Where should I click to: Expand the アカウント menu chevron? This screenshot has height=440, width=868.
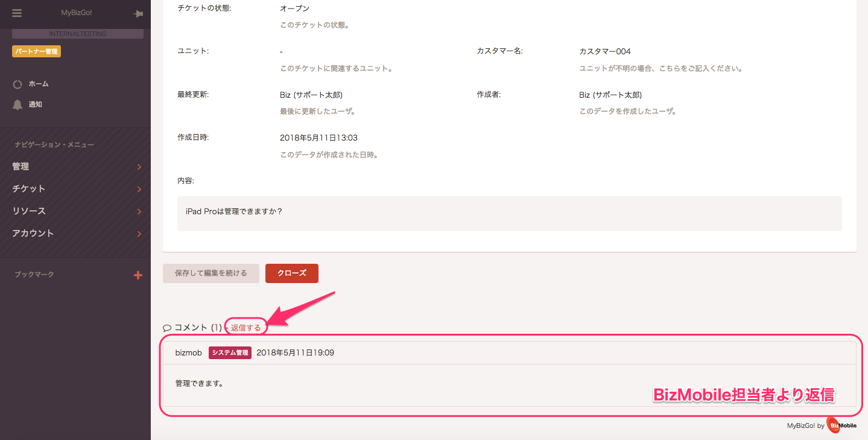[x=139, y=234]
